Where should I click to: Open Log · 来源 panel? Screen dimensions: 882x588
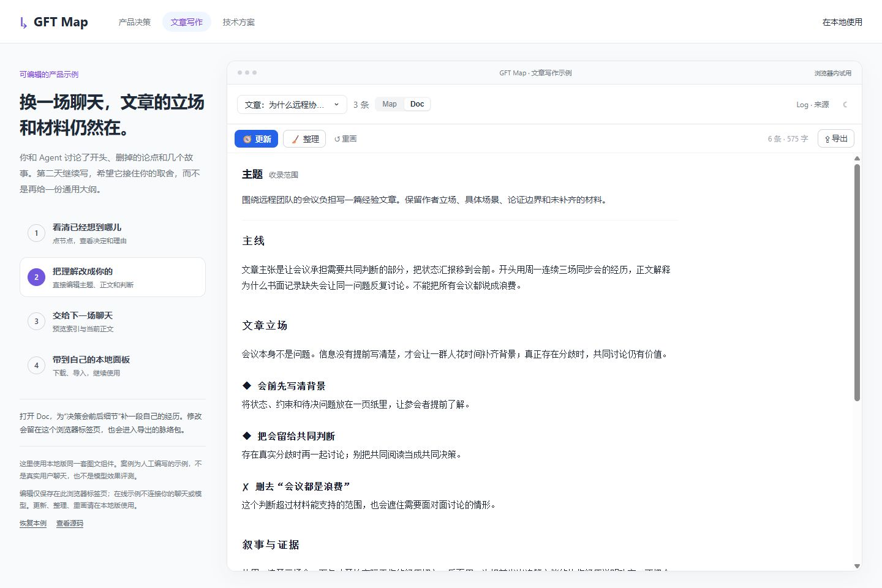coord(813,105)
